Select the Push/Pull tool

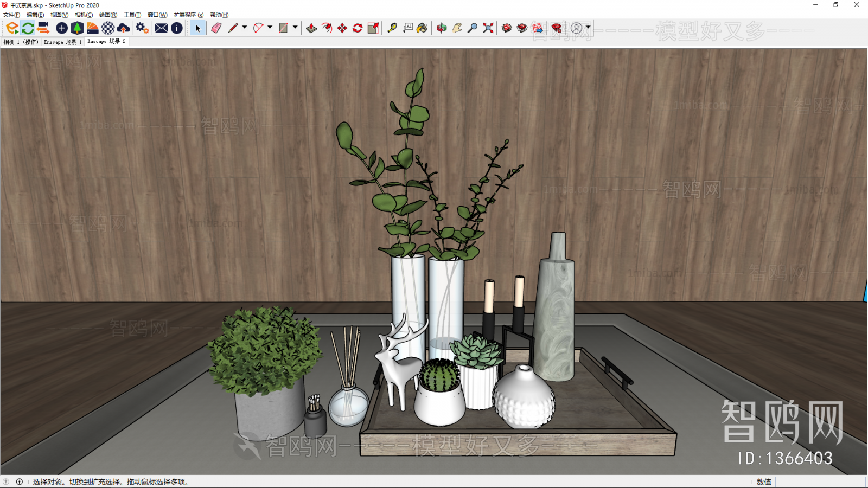click(311, 28)
